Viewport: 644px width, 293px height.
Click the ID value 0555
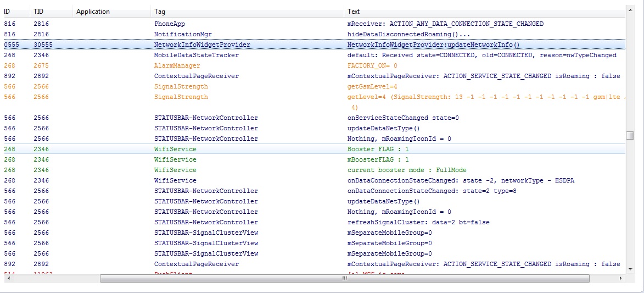[x=11, y=45]
